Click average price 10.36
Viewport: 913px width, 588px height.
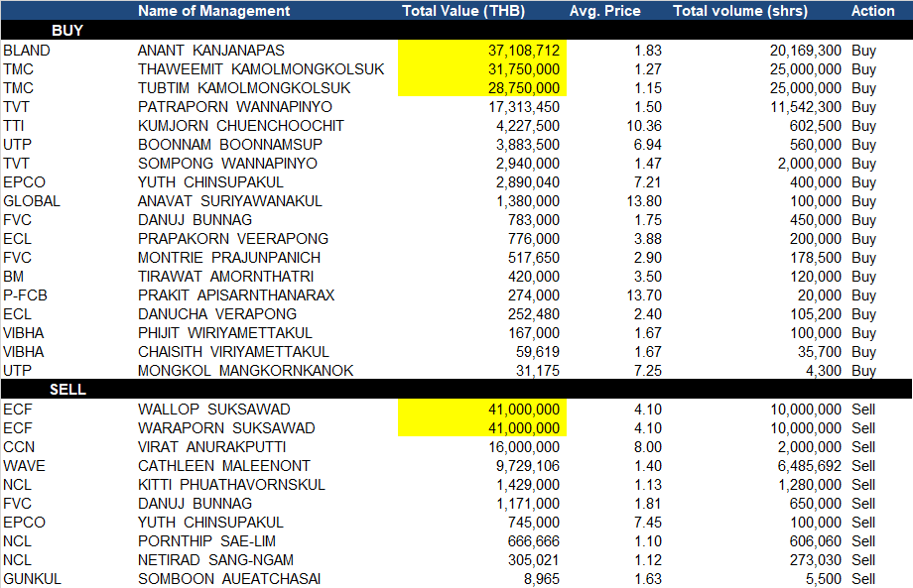click(644, 126)
